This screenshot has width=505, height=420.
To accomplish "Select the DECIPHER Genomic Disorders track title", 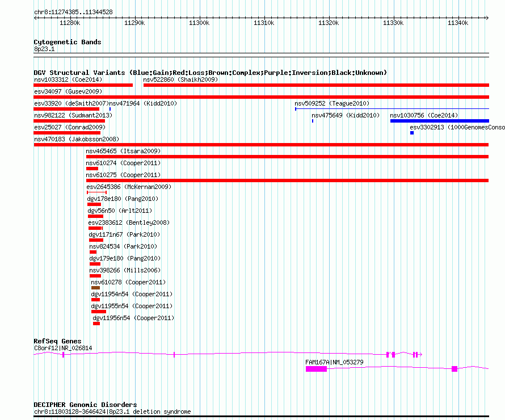I will coord(85,405).
